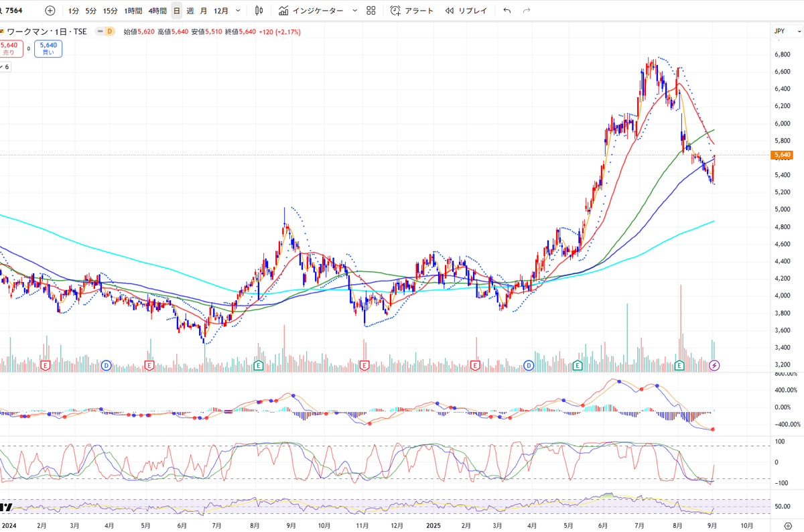Image resolution: width=804 pixels, height=532 pixels.
Task: Click the 6,800 price scale label
Action: click(782, 54)
